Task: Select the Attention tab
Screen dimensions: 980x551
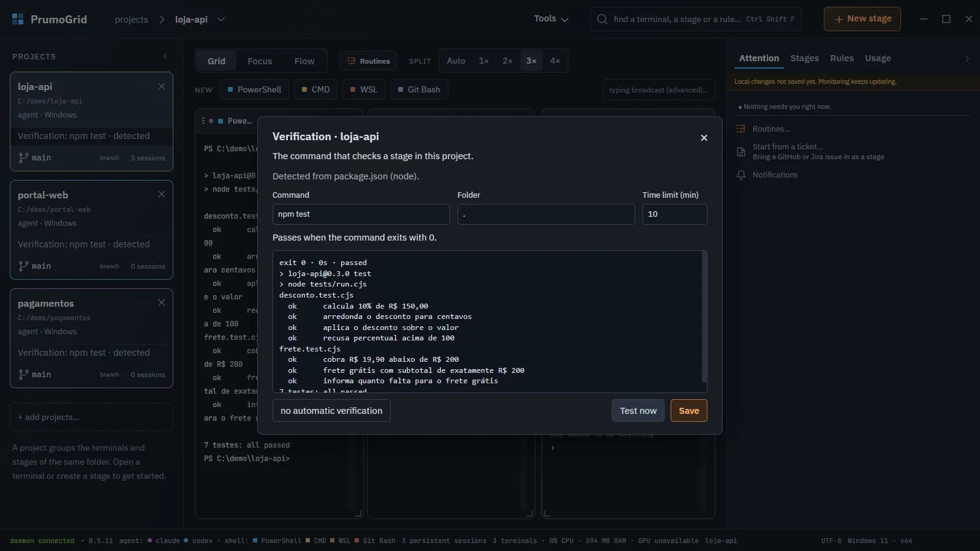Action: [x=759, y=58]
